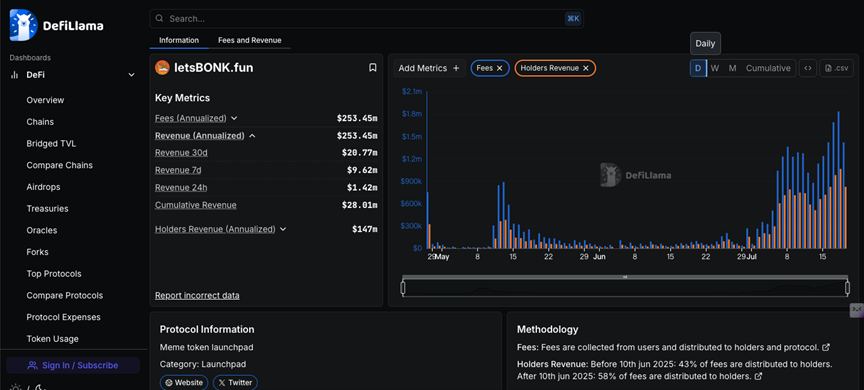Click the letsBONK.fun protocol logo
This screenshot has height=390, width=864.
coord(162,68)
